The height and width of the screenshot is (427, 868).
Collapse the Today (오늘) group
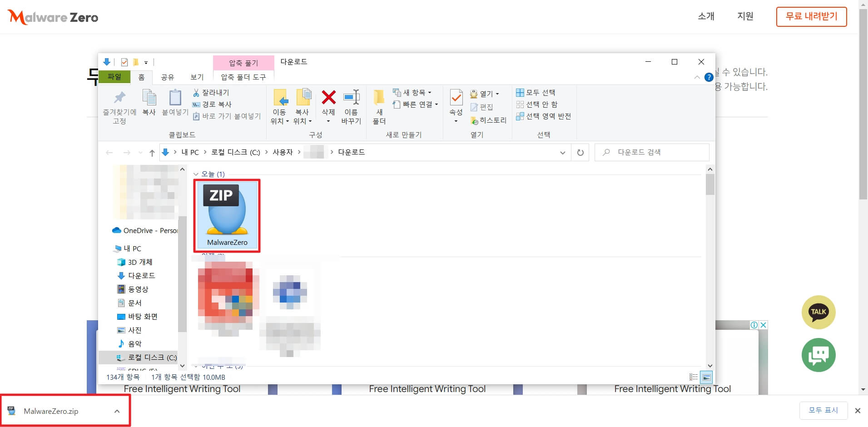[x=196, y=174]
